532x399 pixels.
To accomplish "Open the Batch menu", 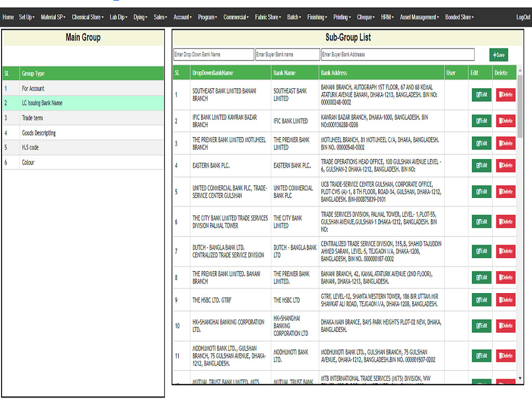I will coord(294,17).
